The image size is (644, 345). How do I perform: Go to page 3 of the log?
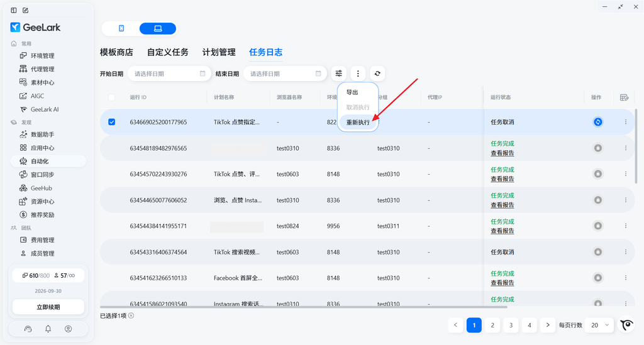pos(511,326)
